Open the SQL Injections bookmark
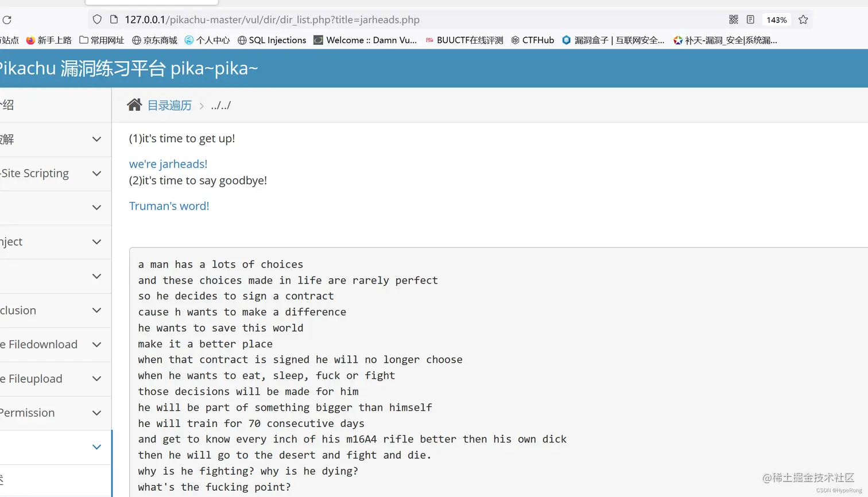This screenshot has height=497, width=868. click(x=272, y=40)
